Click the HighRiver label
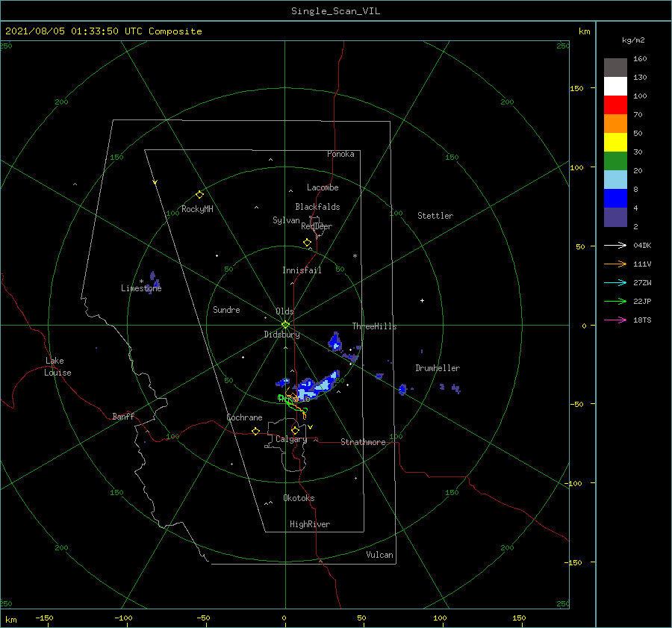Screen dimensions: 672x628 (310, 524)
